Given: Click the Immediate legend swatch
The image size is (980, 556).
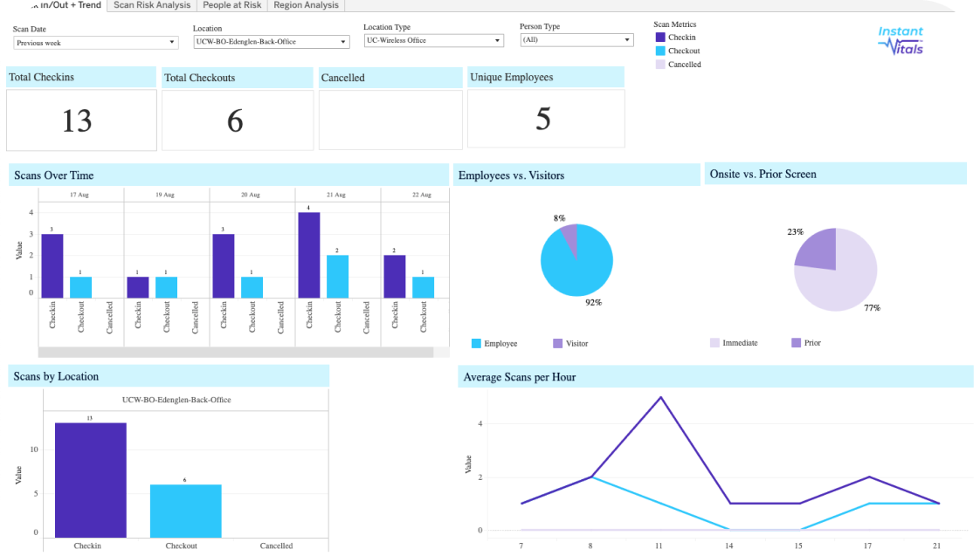Looking at the screenshot, I should [x=714, y=343].
